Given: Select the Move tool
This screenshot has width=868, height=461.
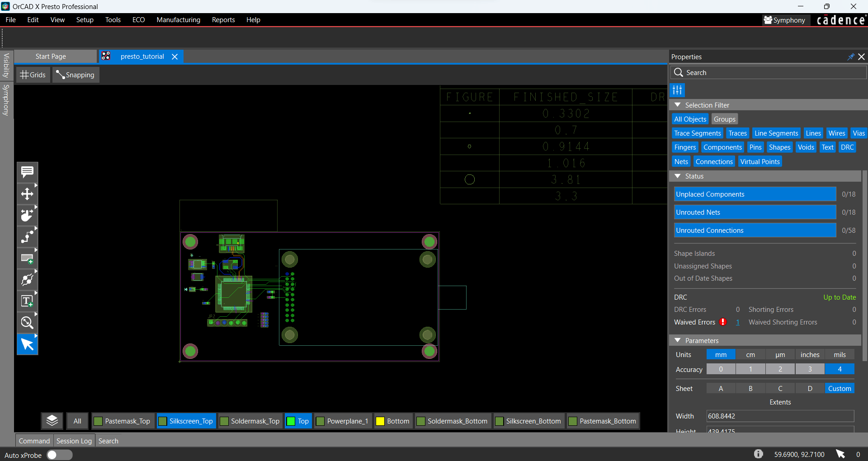Looking at the screenshot, I should pos(27,193).
